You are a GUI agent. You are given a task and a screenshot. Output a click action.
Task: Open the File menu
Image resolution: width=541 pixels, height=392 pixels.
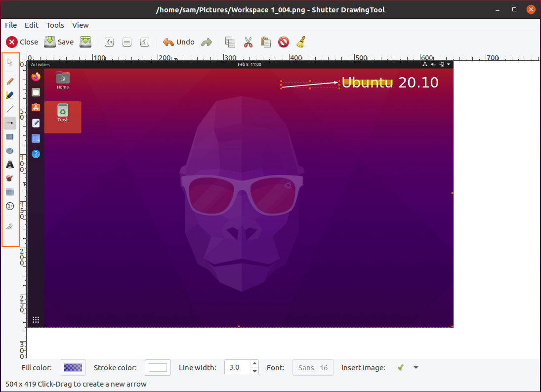[x=11, y=25]
